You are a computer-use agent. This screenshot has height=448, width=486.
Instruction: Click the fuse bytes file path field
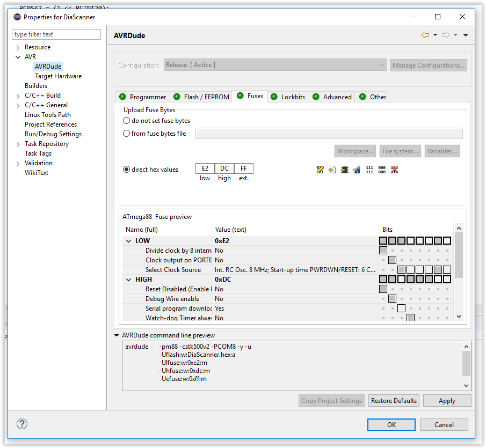click(329, 134)
